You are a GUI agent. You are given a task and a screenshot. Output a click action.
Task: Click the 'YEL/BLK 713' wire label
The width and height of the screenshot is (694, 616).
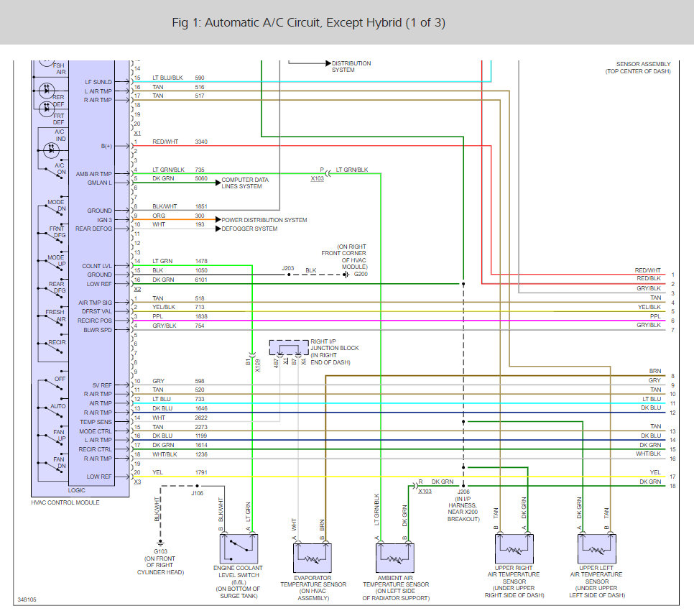tap(178, 308)
